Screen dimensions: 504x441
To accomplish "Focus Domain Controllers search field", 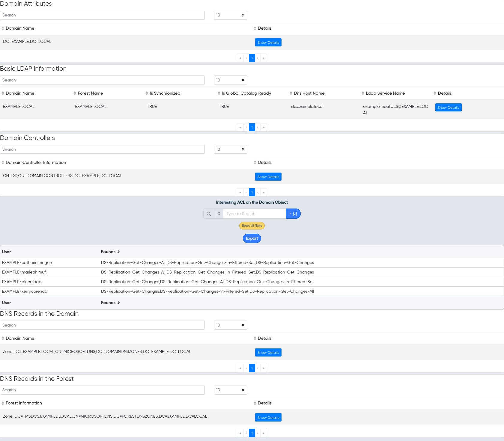I will pyautogui.click(x=102, y=149).
